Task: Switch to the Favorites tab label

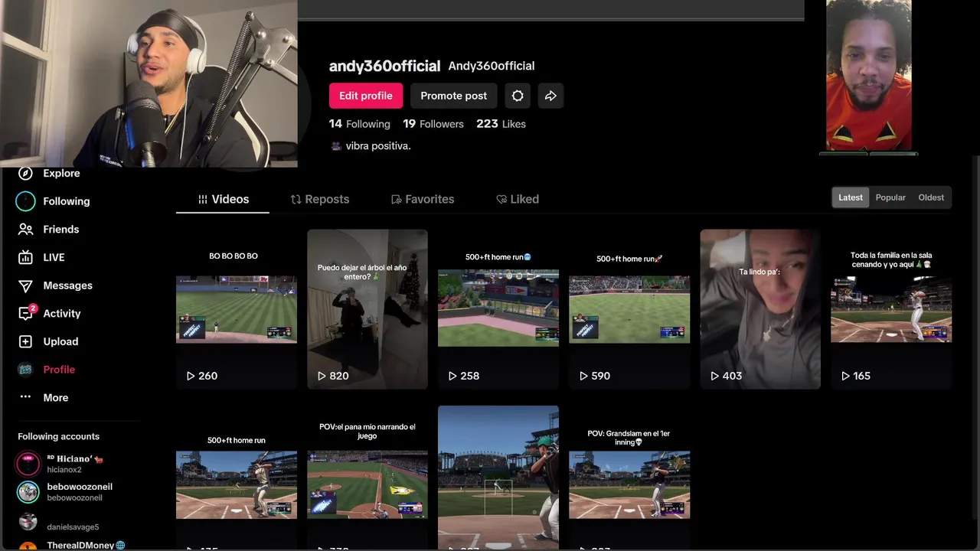Action: [430, 199]
